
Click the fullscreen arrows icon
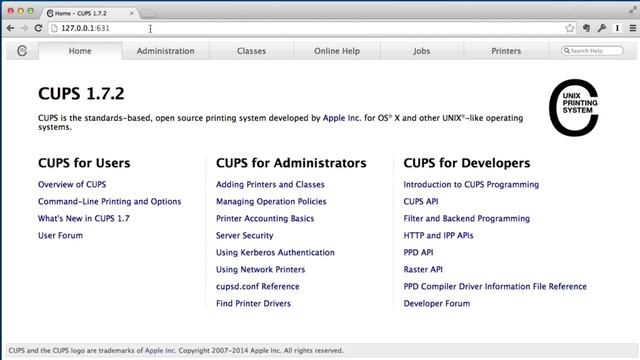(x=633, y=10)
